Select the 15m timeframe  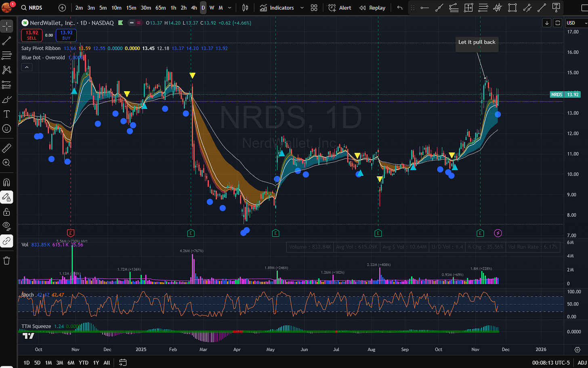tap(131, 8)
